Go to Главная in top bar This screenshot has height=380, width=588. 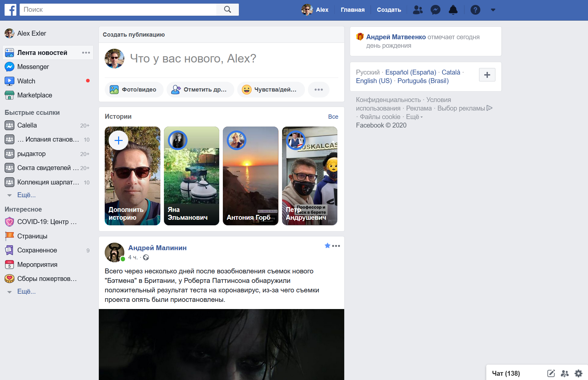(352, 10)
